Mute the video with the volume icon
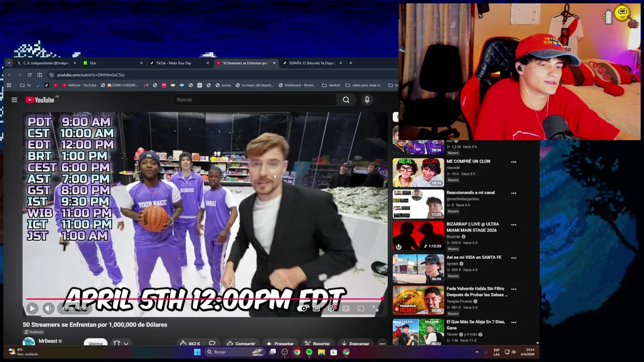644x362 pixels. click(x=48, y=308)
